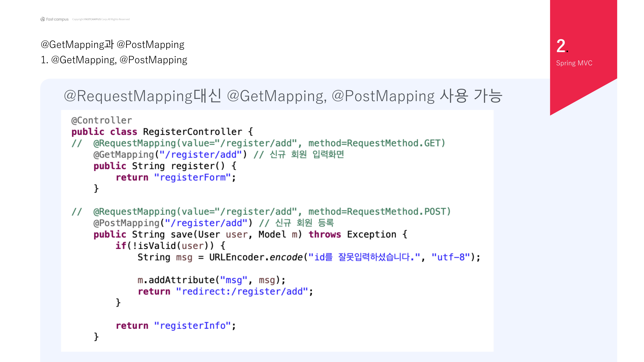Image resolution: width=644 pixels, height=362 pixels.
Task: Click the 'RegisterController' class name
Action: (x=193, y=132)
